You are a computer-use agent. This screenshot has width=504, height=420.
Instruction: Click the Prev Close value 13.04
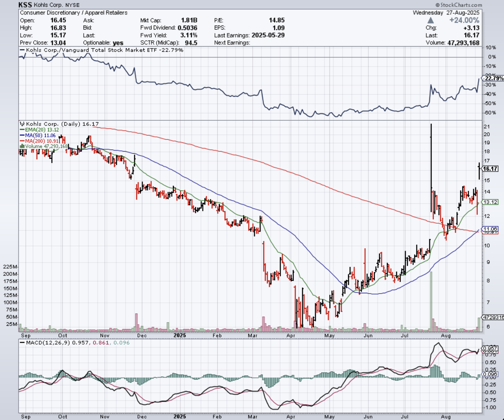[58, 43]
